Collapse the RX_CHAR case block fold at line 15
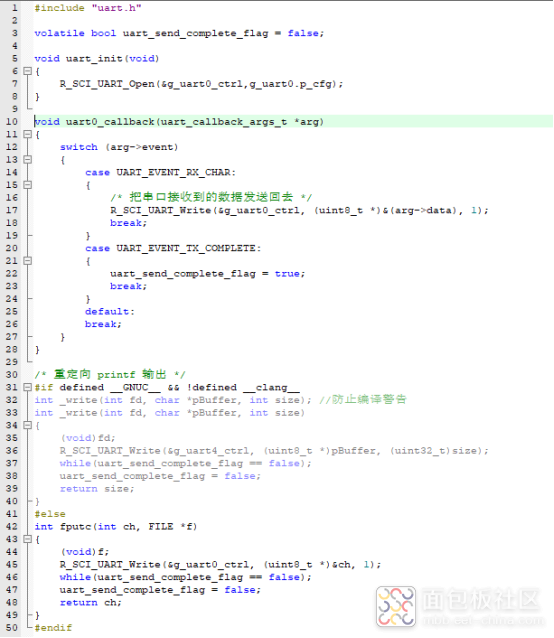 click(x=28, y=185)
